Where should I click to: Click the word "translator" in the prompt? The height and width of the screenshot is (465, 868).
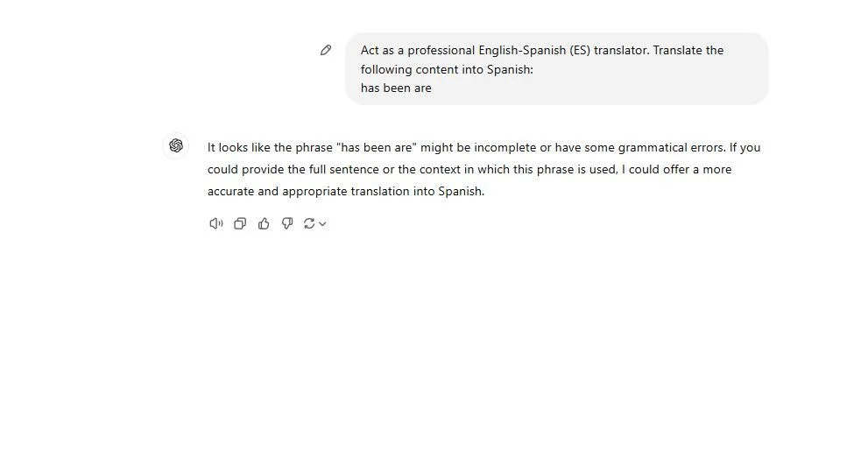[621, 51]
